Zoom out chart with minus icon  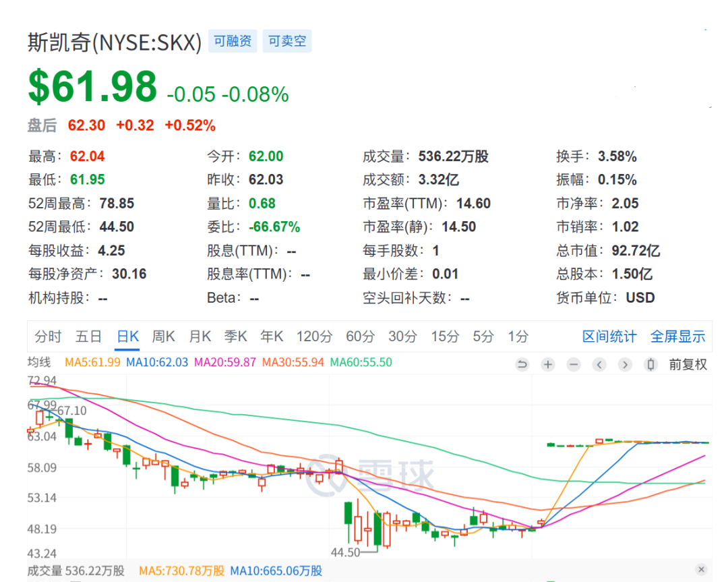574,365
